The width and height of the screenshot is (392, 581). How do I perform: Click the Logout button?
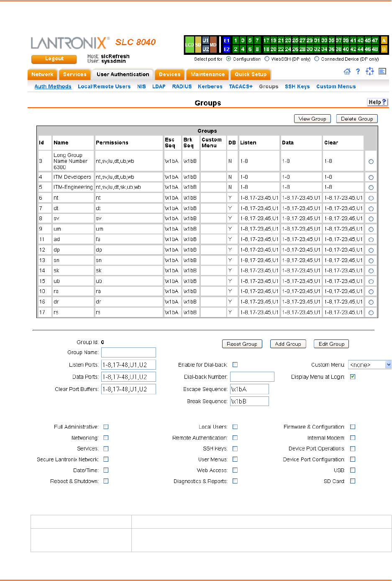click(54, 59)
